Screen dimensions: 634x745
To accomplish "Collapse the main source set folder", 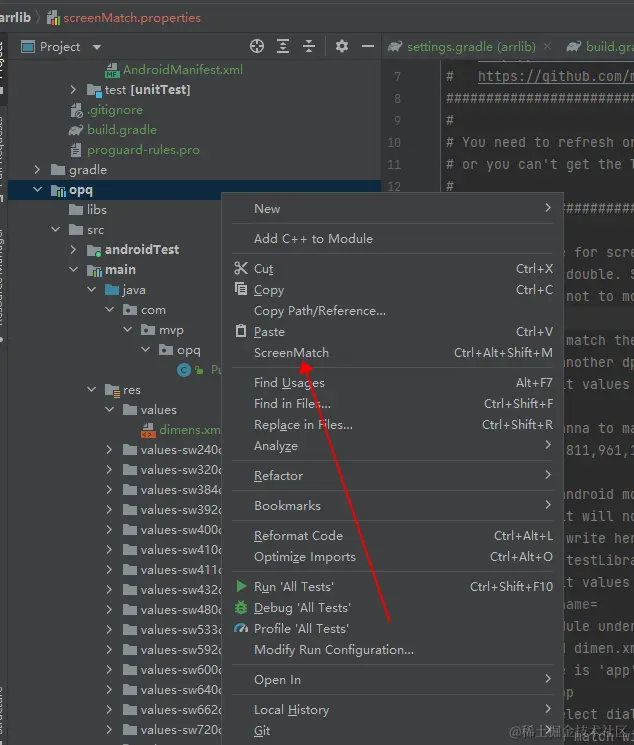I will 73,269.
